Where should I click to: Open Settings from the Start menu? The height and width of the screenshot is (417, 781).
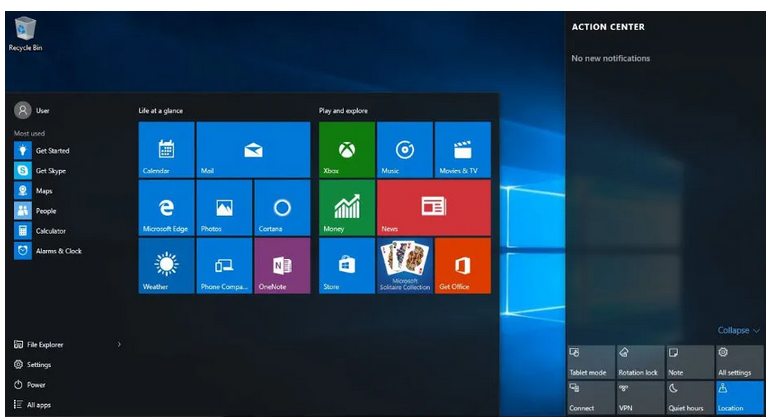(x=32, y=365)
